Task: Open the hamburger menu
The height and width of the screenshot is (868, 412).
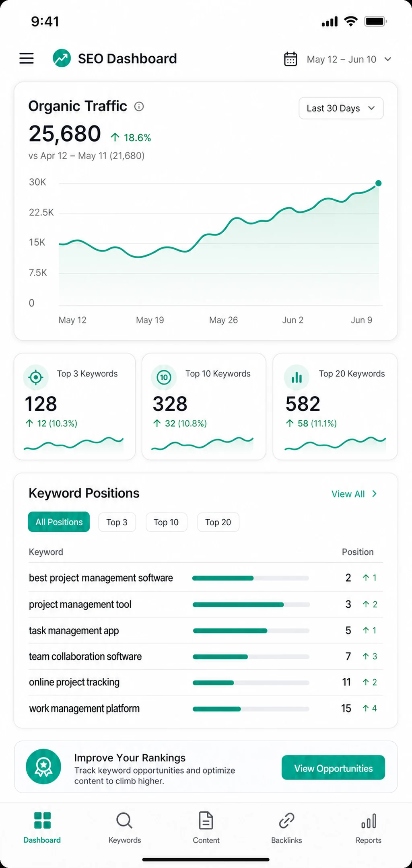Action: pos(27,58)
